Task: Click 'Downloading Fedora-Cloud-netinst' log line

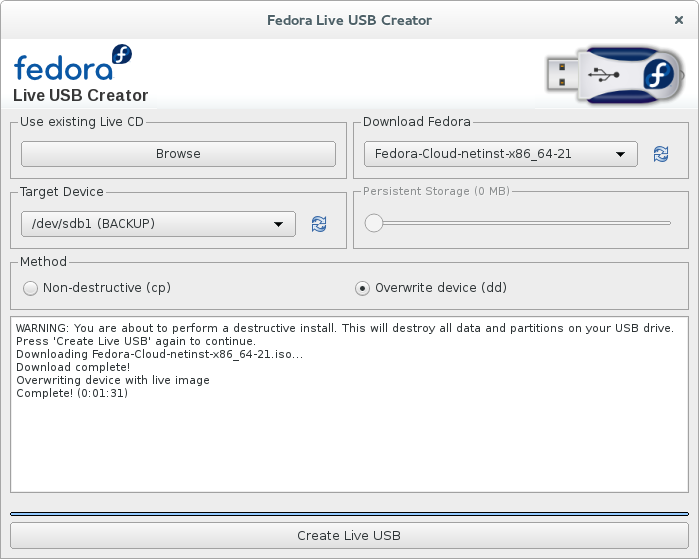Action: pyautogui.click(x=159, y=354)
